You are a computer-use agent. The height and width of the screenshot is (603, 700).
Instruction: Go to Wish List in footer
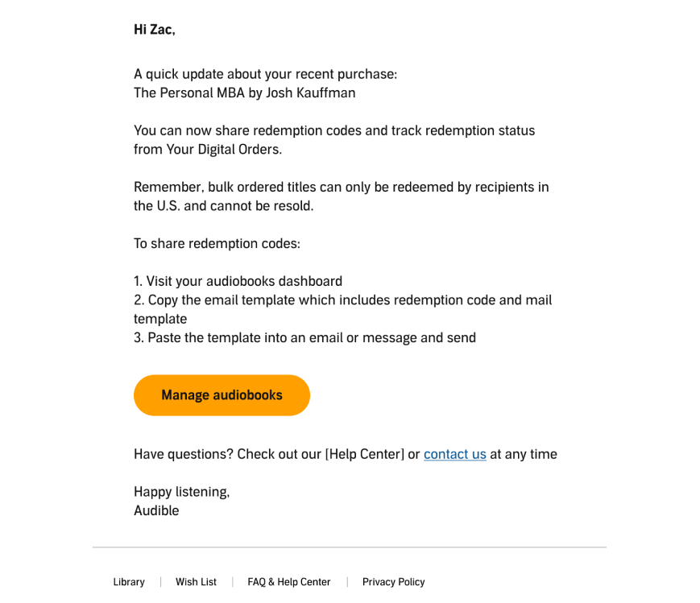[196, 582]
